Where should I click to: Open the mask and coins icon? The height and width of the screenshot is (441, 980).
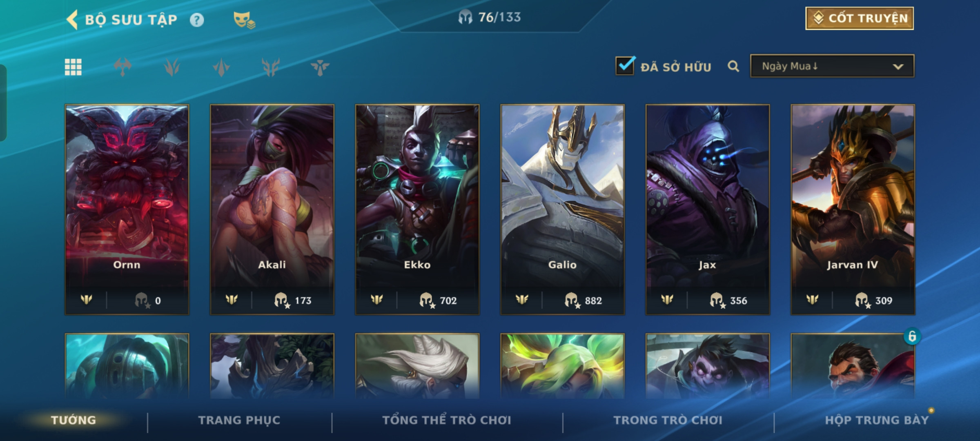244,20
